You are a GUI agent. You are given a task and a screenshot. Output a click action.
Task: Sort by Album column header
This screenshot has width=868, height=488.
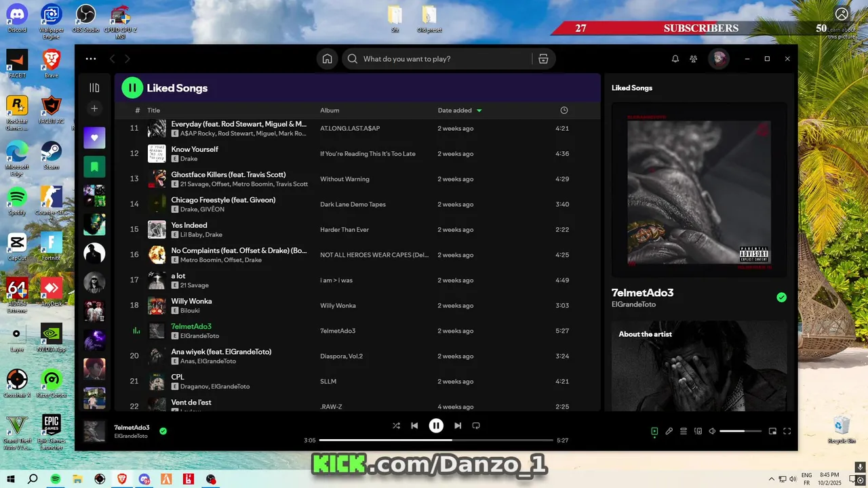click(330, 110)
